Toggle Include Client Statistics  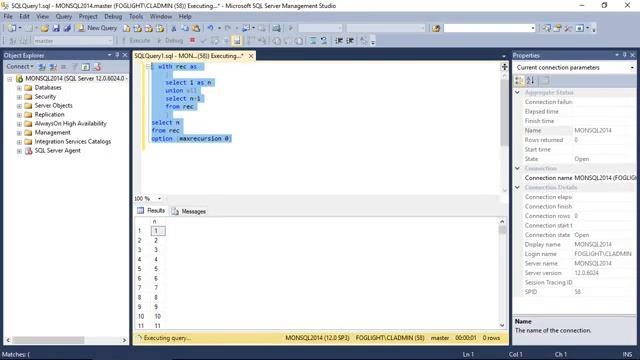(261, 40)
